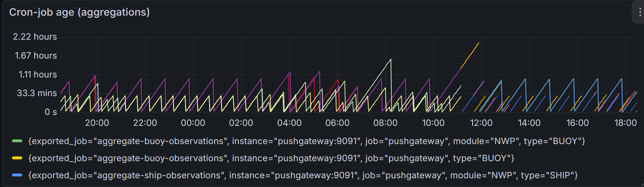Open the panel's three-dot menu
This screenshot has width=644, height=187.
tap(640, 12)
